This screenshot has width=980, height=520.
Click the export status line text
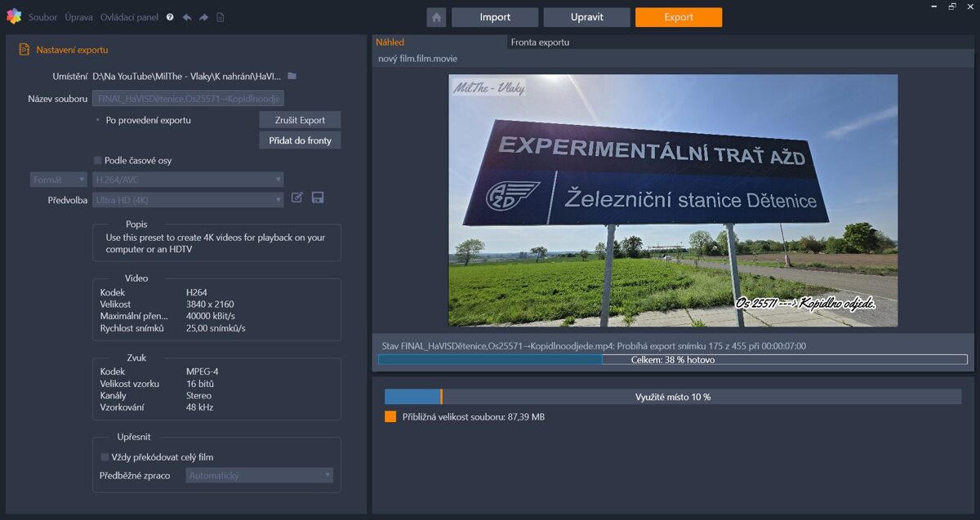(594, 346)
